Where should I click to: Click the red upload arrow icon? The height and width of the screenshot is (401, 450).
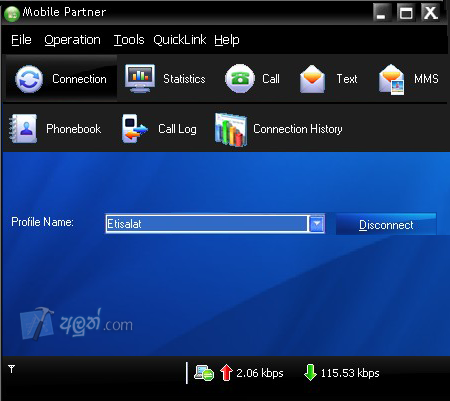coord(226,373)
